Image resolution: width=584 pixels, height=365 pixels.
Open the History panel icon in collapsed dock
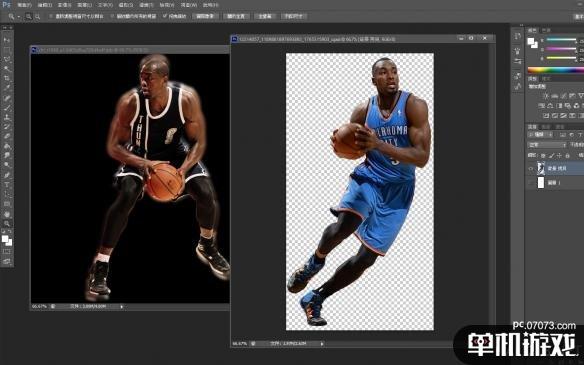(x=518, y=36)
